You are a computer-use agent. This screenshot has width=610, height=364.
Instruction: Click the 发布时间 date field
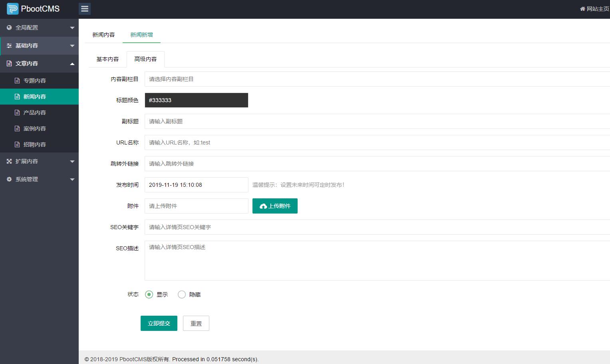[x=196, y=185]
